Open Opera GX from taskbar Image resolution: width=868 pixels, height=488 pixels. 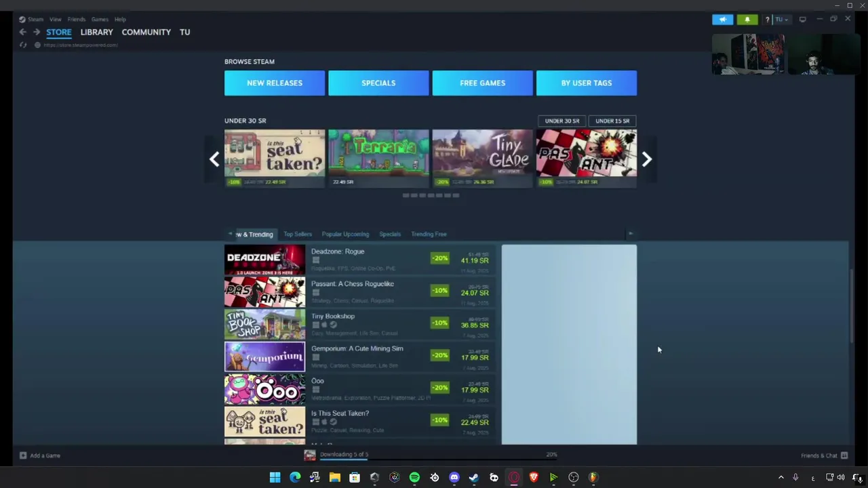coord(514,477)
